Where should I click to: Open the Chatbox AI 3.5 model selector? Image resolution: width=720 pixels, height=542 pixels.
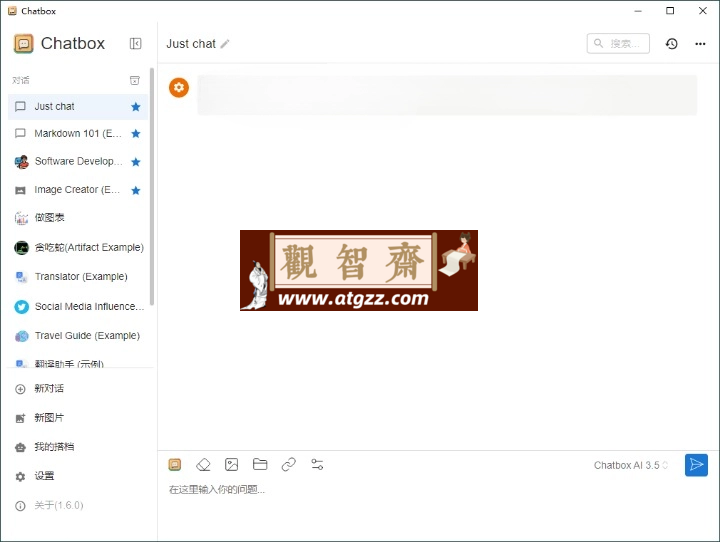(x=630, y=465)
